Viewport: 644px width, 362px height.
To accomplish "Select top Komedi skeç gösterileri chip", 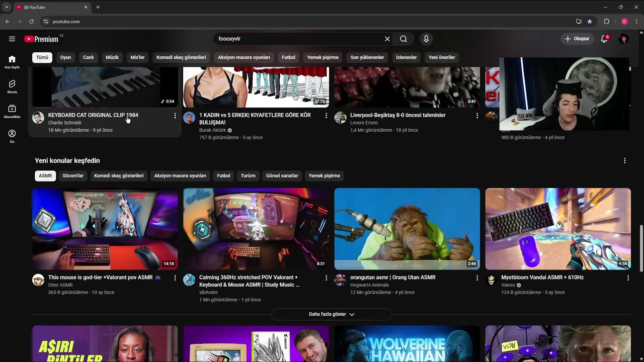I will tap(181, 57).
